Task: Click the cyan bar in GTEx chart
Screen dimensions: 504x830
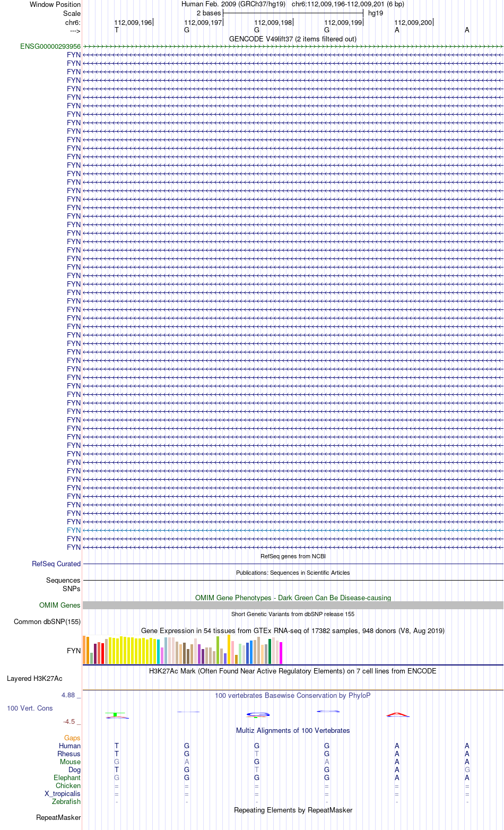Action: 159,652
